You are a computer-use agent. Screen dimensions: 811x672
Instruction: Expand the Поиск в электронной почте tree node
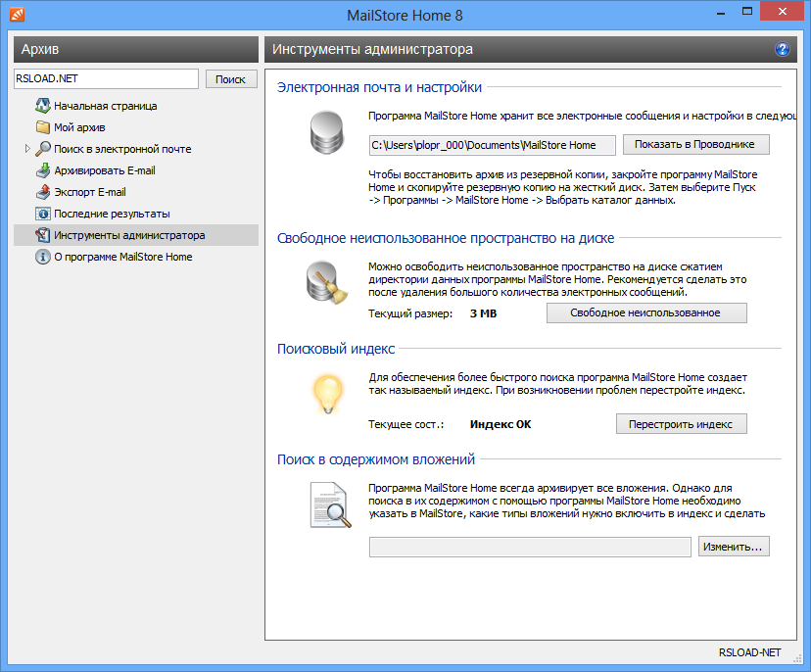click(x=27, y=149)
